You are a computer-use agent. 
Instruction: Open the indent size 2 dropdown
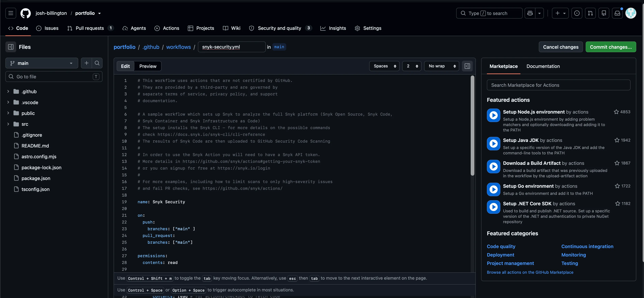pos(412,66)
